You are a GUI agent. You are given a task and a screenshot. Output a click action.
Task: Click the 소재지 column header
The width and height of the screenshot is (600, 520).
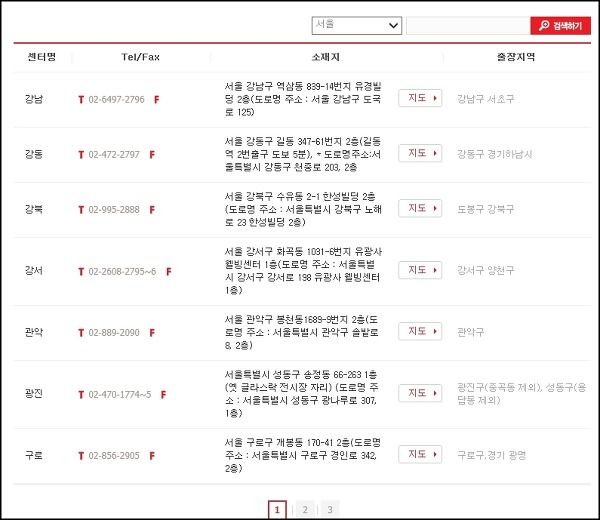[326, 57]
